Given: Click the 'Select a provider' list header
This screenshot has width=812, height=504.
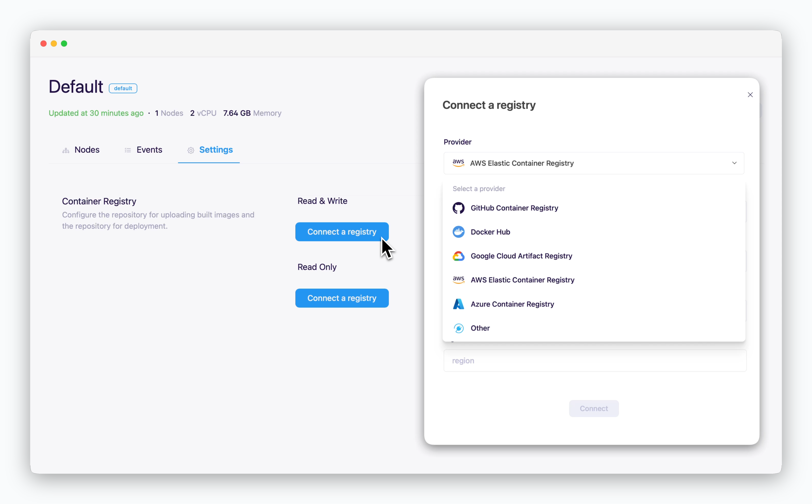Looking at the screenshot, I should pos(479,189).
